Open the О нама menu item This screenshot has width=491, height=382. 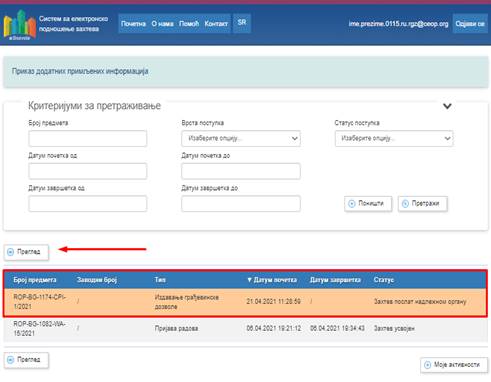(x=162, y=24)
